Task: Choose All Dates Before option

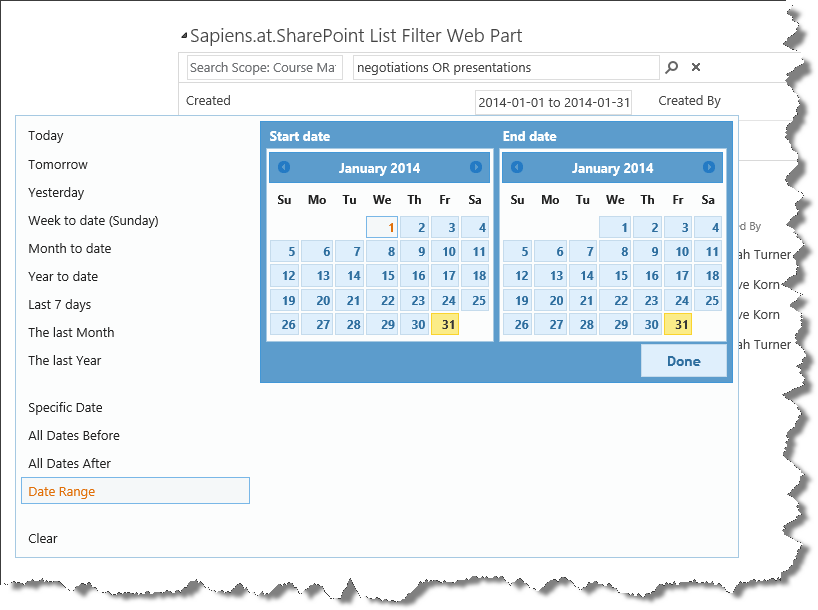Action: pos(74,435)
